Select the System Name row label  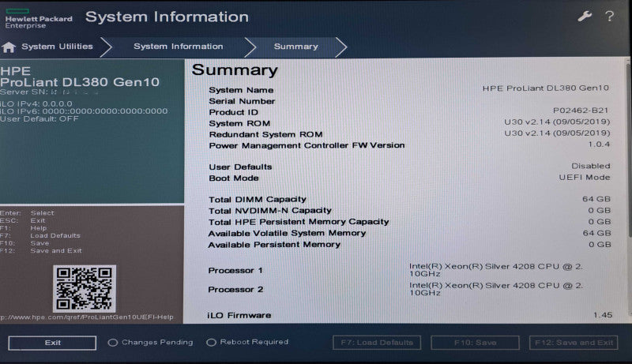click(x=241, y=90)
